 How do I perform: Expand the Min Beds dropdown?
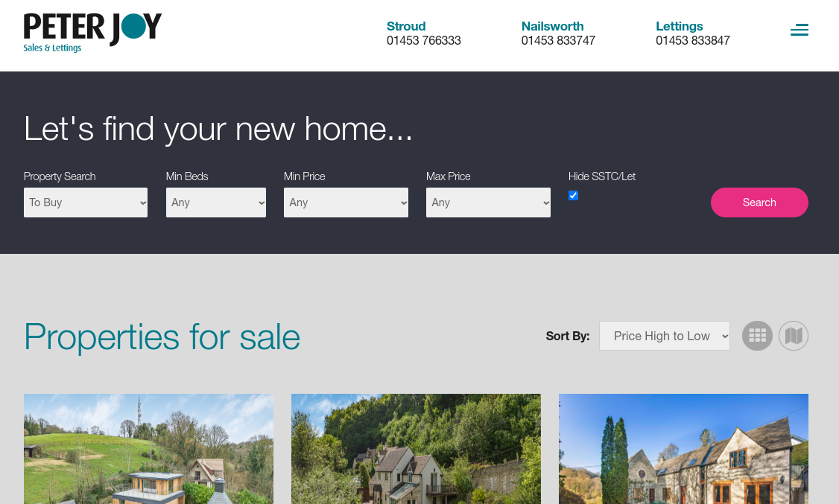216,202
